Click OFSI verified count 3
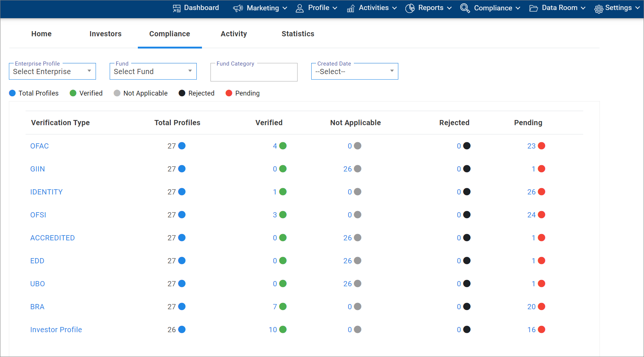The height and width of the screenshot is (357, 644). (x=275, y=215)
